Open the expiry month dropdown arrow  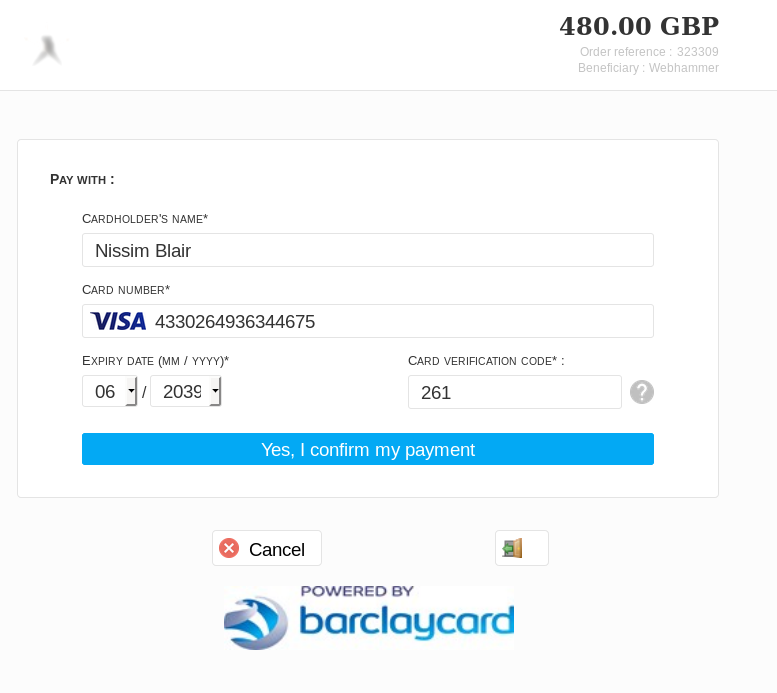[x=131, y=391]
